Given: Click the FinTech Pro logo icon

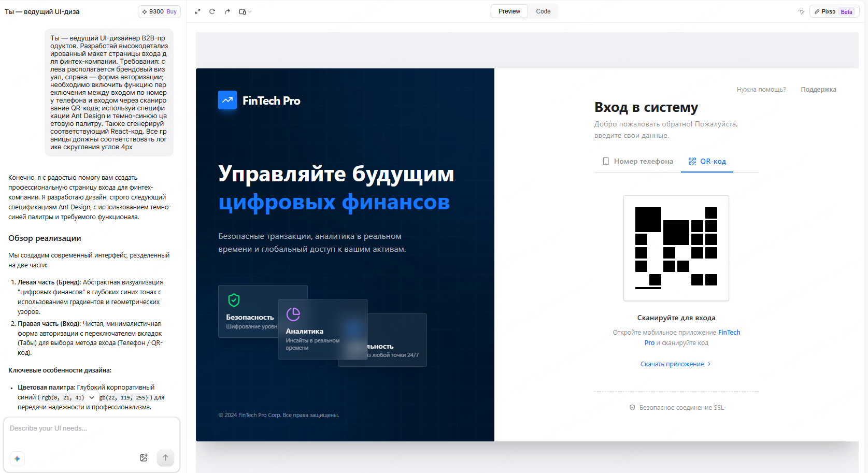Looking at the screenshot, I should tap(227, 101).
